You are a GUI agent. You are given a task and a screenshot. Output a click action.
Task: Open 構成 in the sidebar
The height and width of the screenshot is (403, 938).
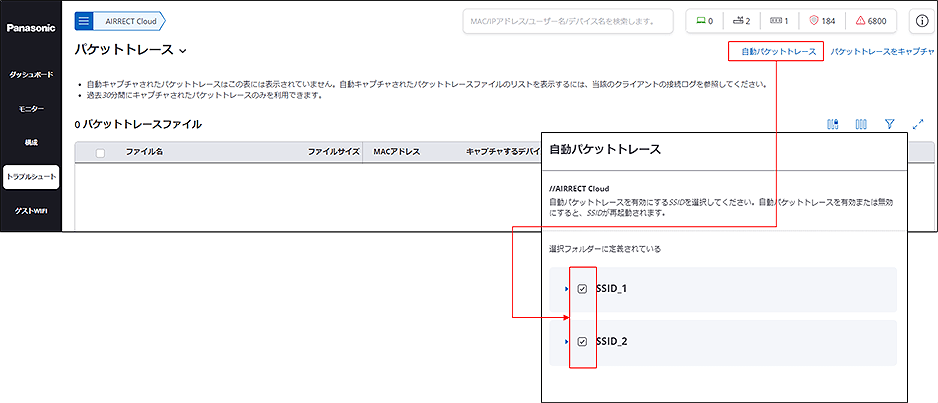[31, 142]
